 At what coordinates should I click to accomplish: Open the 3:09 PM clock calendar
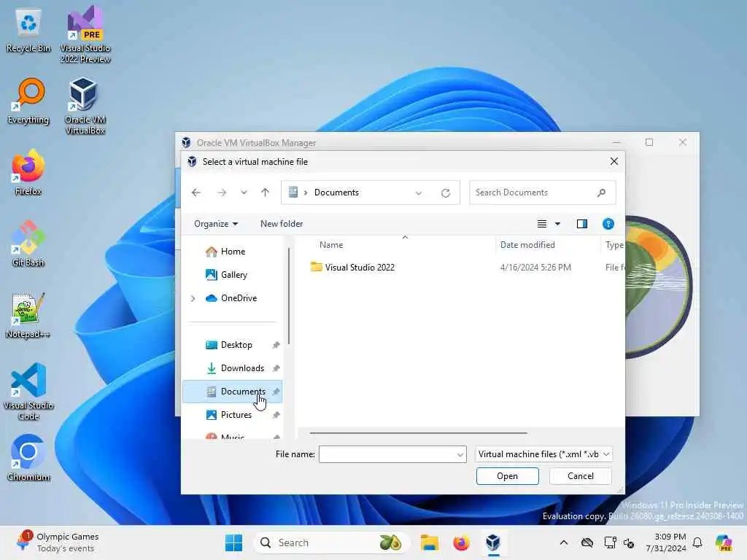pos(666,542)
